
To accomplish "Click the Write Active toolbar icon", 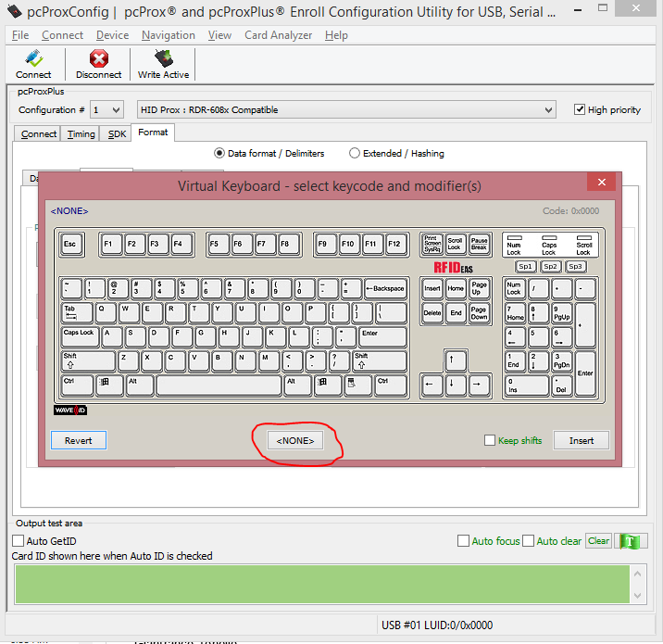I will coord(163,64).
